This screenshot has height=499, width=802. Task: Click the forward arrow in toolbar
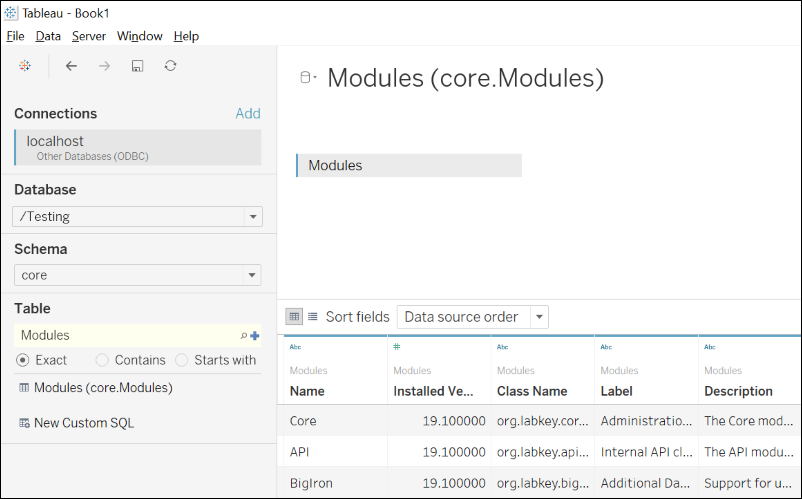[x=104, y=66]
